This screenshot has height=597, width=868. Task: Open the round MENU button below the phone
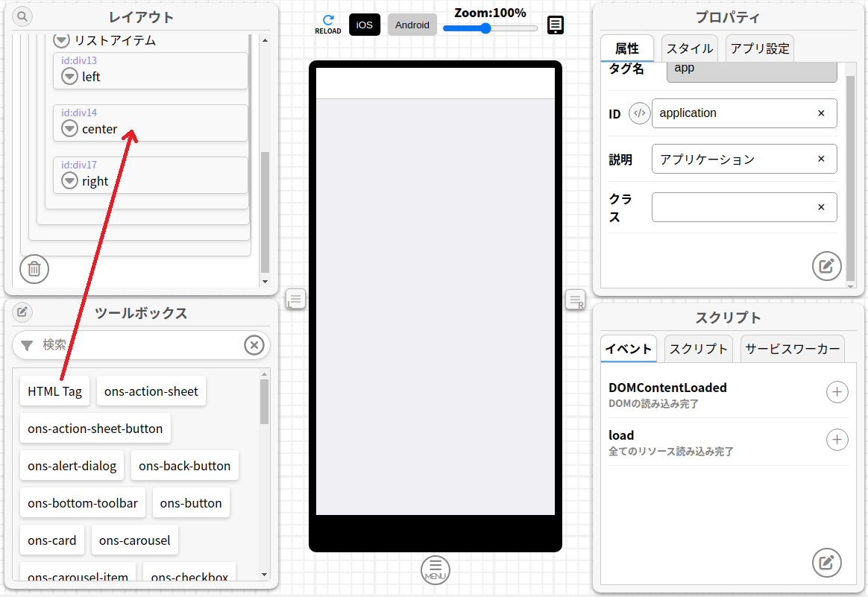coord(435,570)
